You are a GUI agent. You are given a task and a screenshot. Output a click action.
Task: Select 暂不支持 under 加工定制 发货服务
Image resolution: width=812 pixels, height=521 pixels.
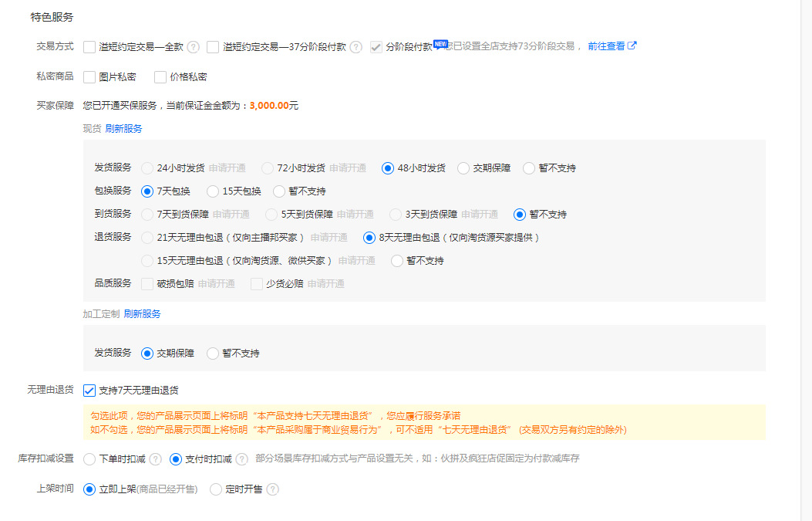213,354
